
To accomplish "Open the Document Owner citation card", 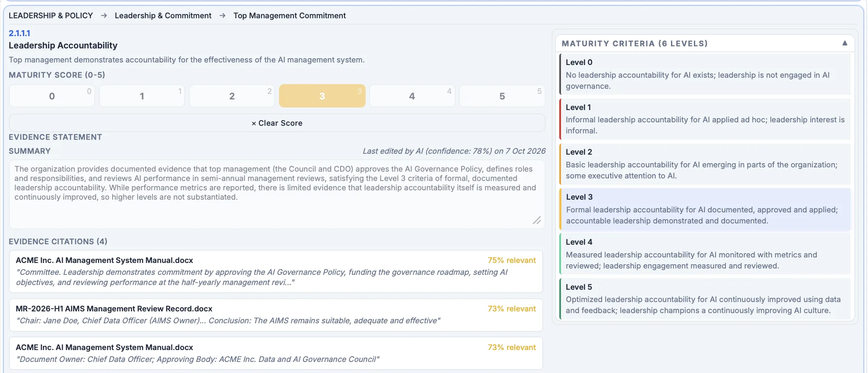I will click(x=276, y=353).
